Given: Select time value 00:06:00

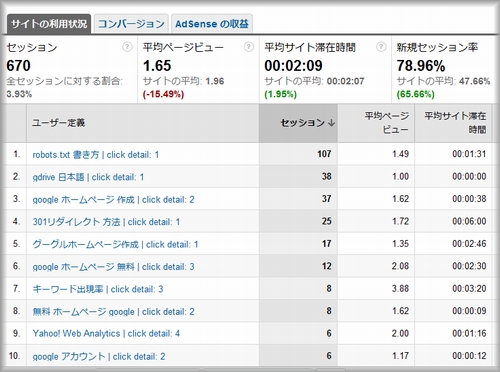Looking at the screenshot, I should tap(469, 221).
